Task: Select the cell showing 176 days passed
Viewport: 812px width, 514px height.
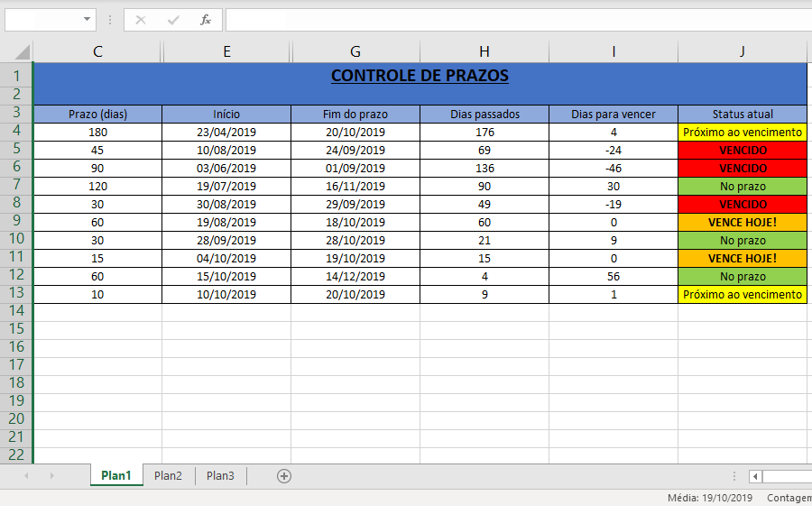Action: pos(484,132)
